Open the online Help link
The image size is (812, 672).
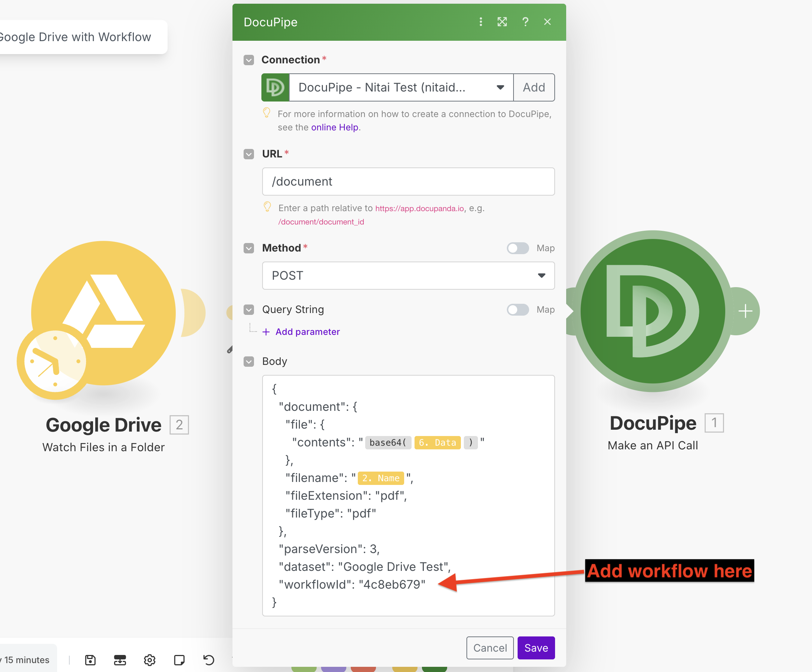(x=334, y=127)
